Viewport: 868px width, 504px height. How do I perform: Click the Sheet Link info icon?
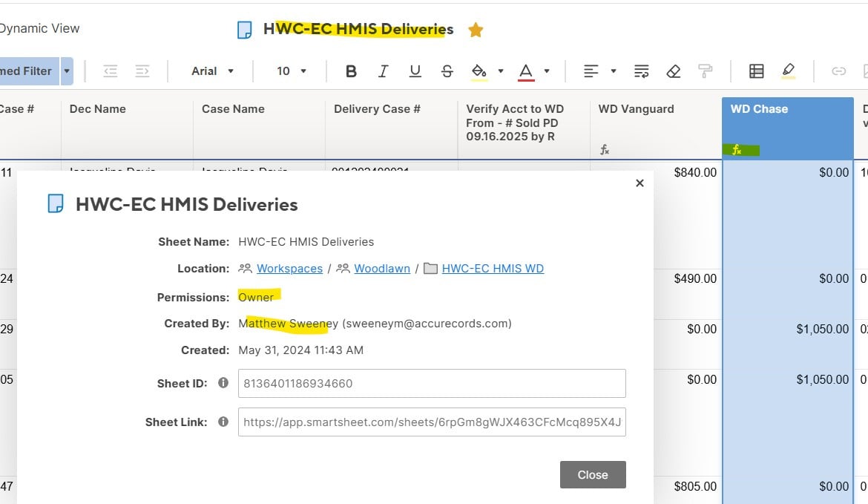[223, 422]
